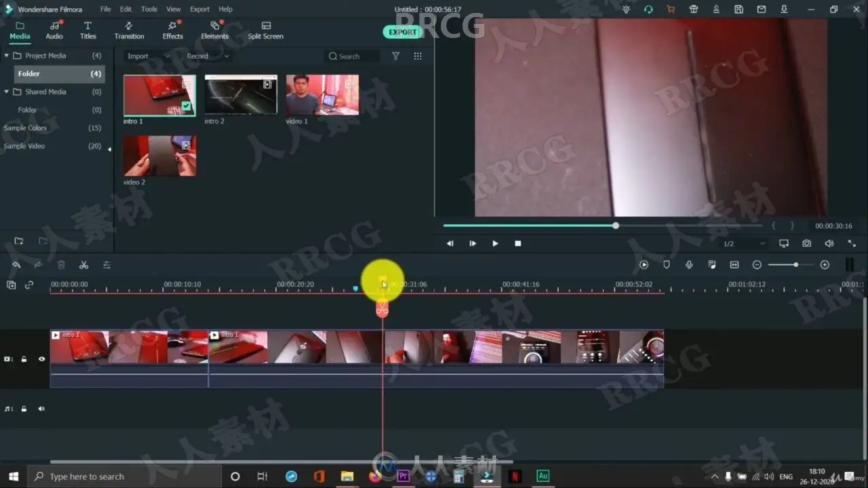Open the headset support icon

tap(648, 9)
